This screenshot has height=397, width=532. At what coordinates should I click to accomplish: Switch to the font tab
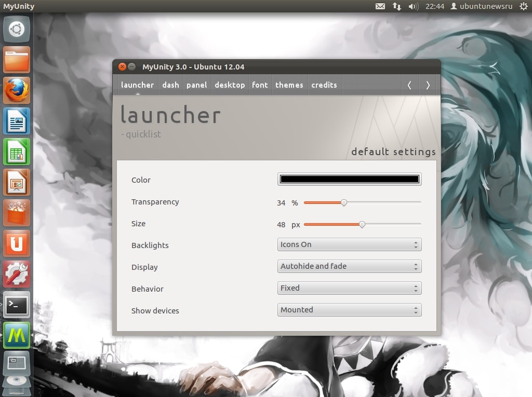pos(260,85)
